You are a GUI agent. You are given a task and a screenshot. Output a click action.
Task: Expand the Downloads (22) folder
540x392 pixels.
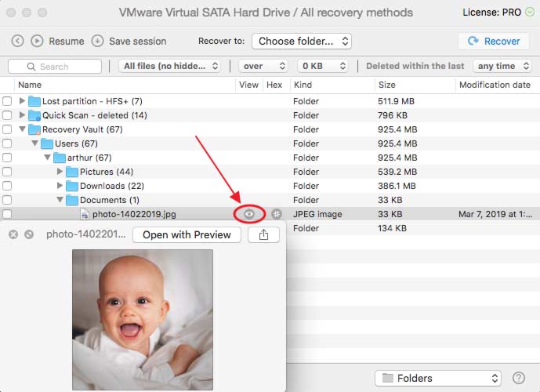60,186
